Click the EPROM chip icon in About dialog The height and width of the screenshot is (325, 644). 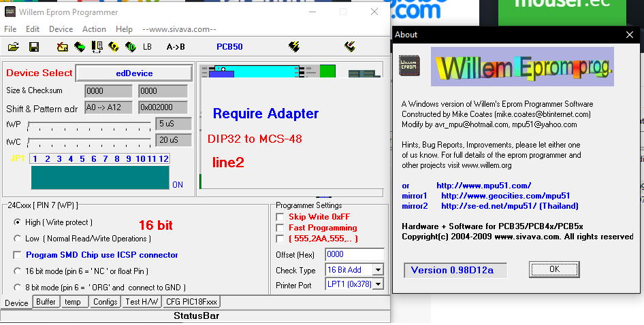coord(409,66)
